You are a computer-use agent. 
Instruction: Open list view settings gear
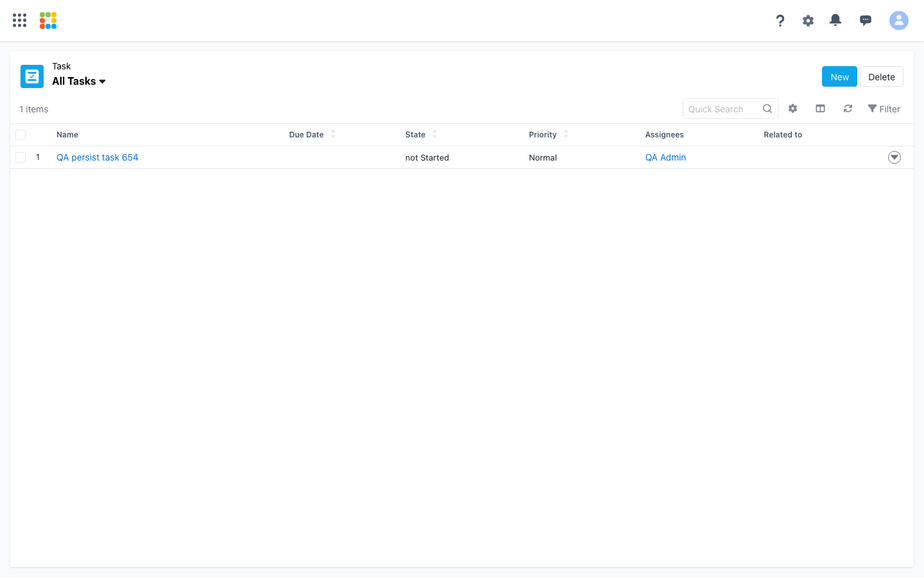click(x=793, y=109)
